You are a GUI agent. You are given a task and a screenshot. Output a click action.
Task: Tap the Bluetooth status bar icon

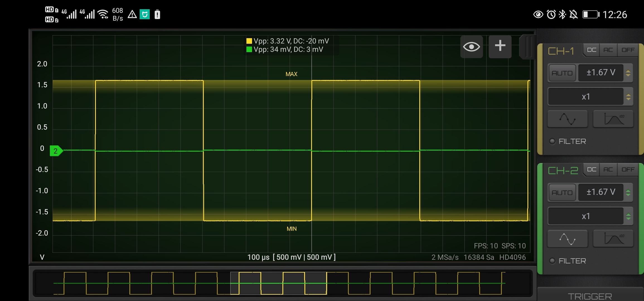562,14
